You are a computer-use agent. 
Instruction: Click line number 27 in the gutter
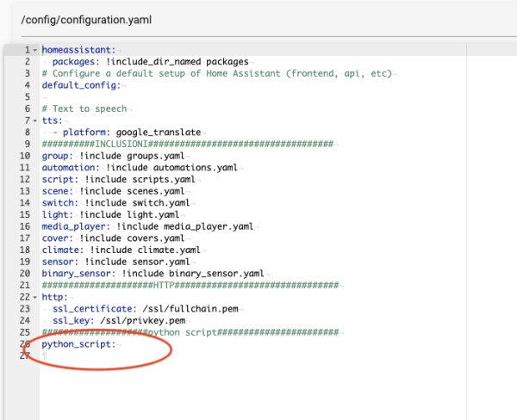[25, 355]
